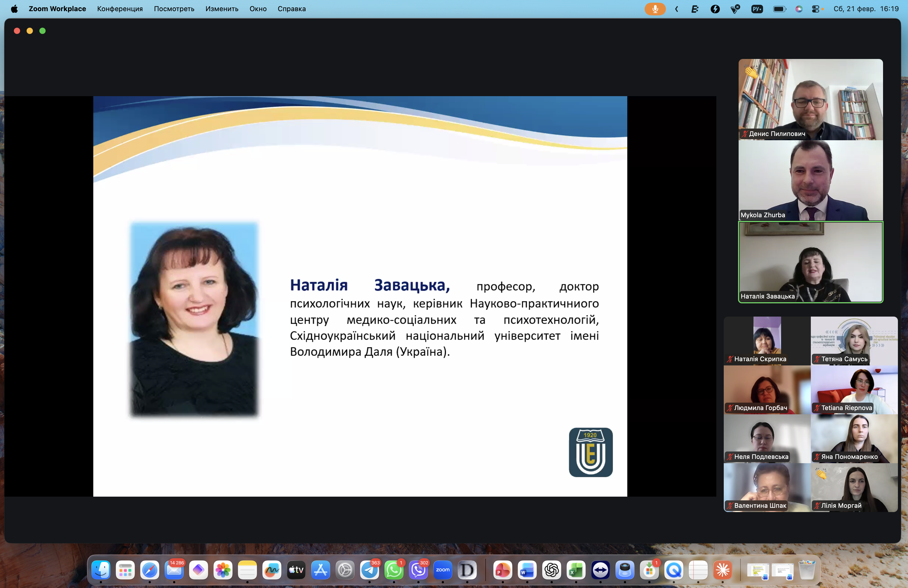The image size is (908, 588).
Task: Open Viber from the Dock
Action: point(418,570)
